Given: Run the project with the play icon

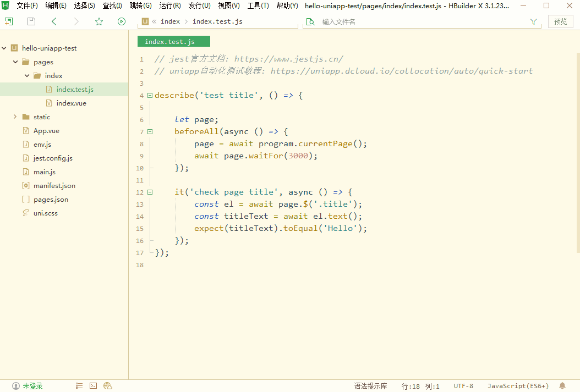Looking at the screenshot, I should pos(121,21).
